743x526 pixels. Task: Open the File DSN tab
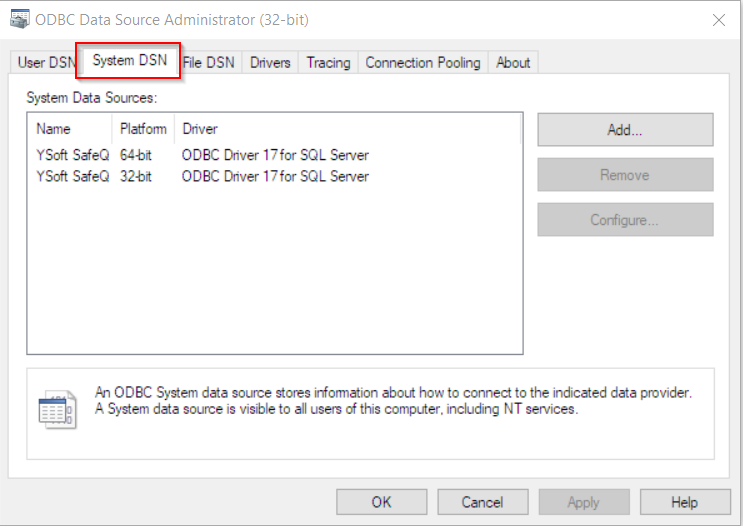209,63
